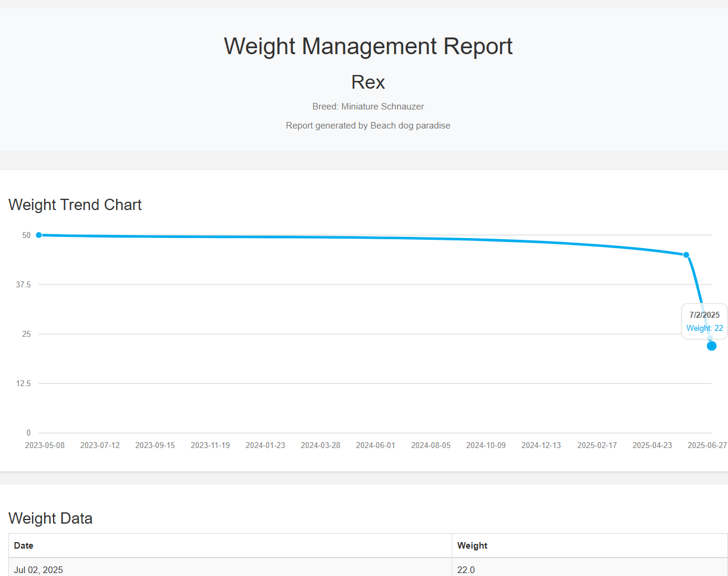Image resolution: width=728 pixels, height=576 pixels.
Task: Click the x-axis label '2023-11-19'
Action: (210, 445)
